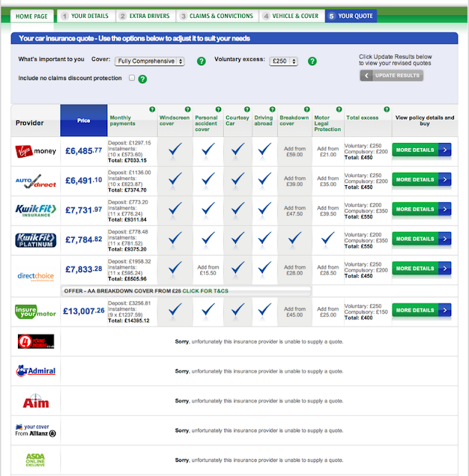The height and width of the screenshot is (476, 469).
Task: Click the Click For T&Cs link
Action: (205, 291)
